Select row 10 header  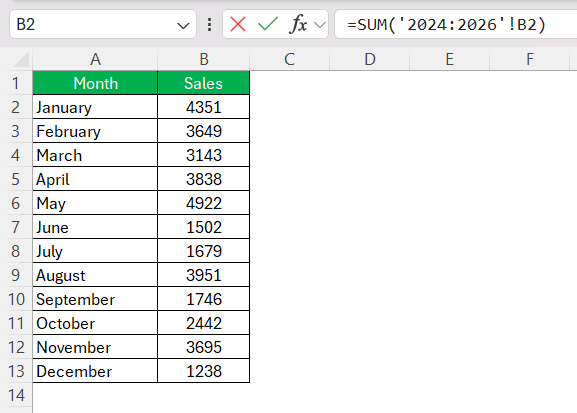coord(15,299)
